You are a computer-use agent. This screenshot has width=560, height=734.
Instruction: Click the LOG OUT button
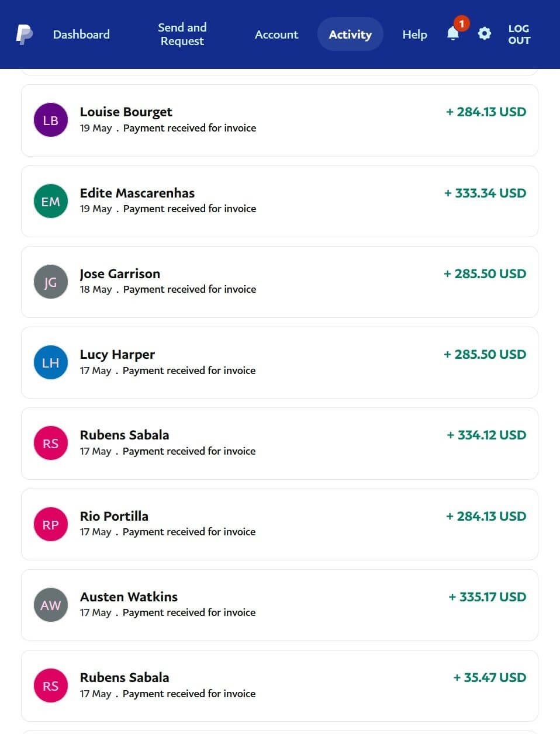tap(518, 34)
